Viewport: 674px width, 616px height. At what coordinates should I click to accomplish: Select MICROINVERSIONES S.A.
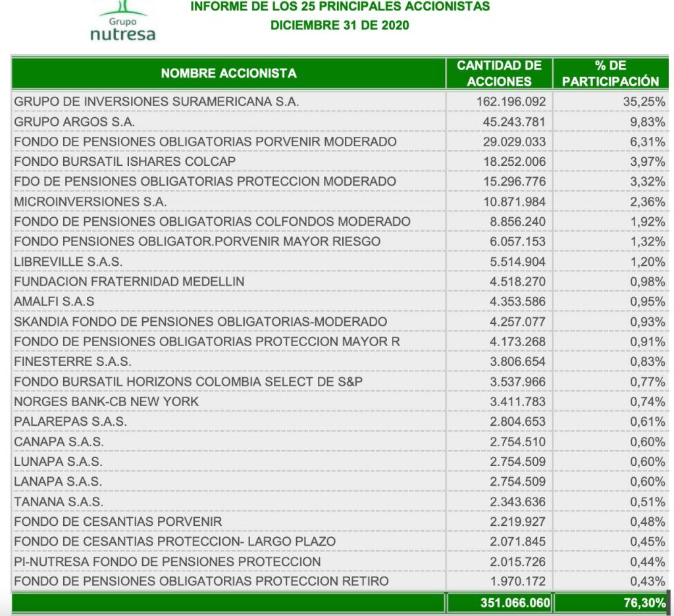[x=90, y=201]
